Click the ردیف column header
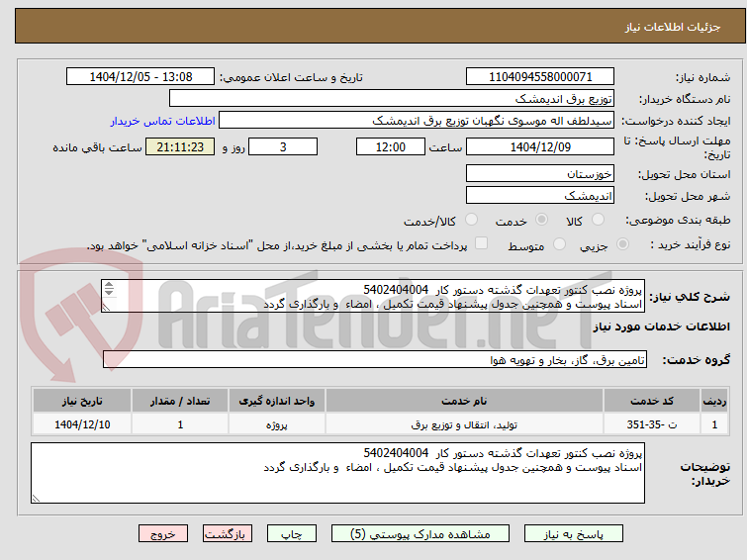 (714, 401)
